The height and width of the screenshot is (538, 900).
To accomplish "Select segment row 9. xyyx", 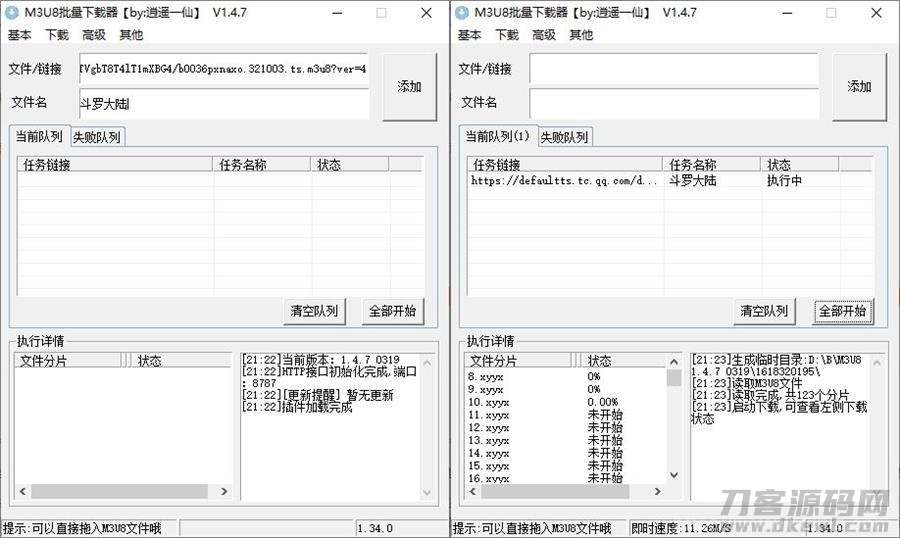I will (x=486, y=389).
